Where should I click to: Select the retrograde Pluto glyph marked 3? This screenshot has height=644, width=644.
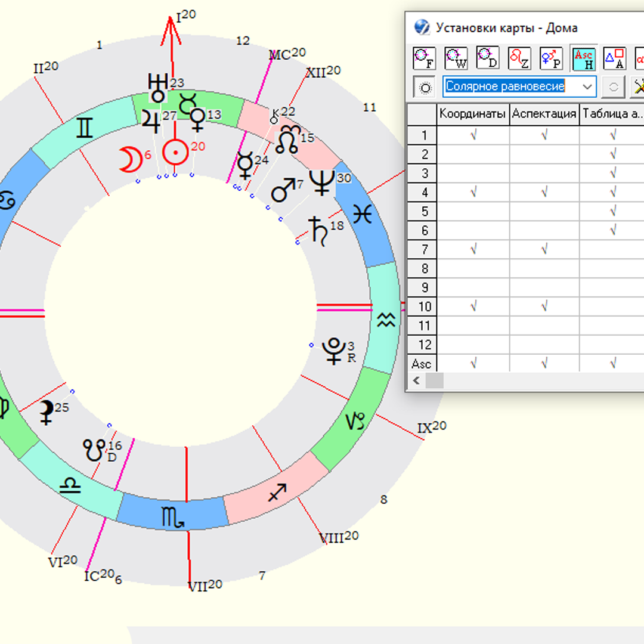click(333, 351)
